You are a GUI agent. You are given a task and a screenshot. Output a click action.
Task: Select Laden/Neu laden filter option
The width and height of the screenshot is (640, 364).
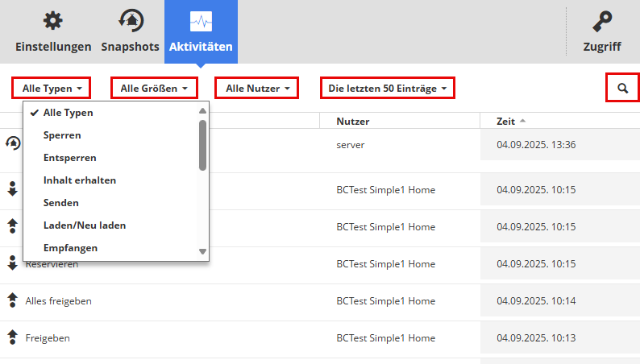[x=85, y=225]
